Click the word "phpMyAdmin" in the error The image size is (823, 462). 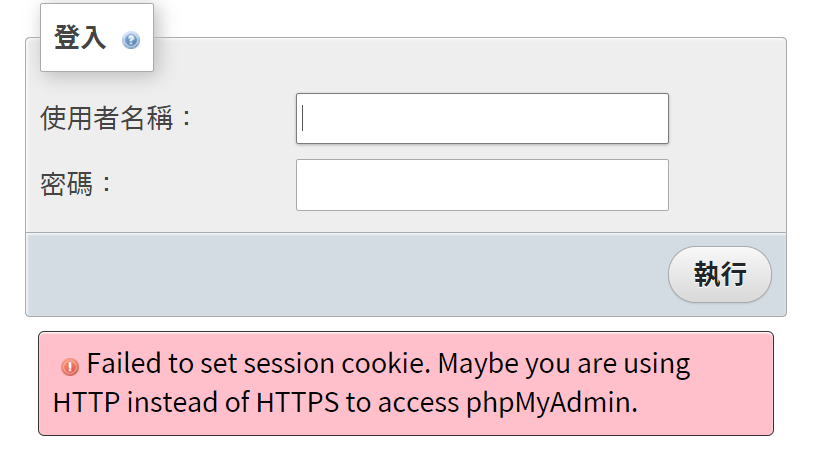[551, 403]
